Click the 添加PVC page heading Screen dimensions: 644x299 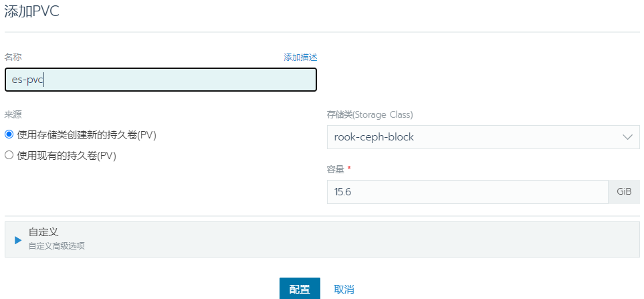(31, 11)
